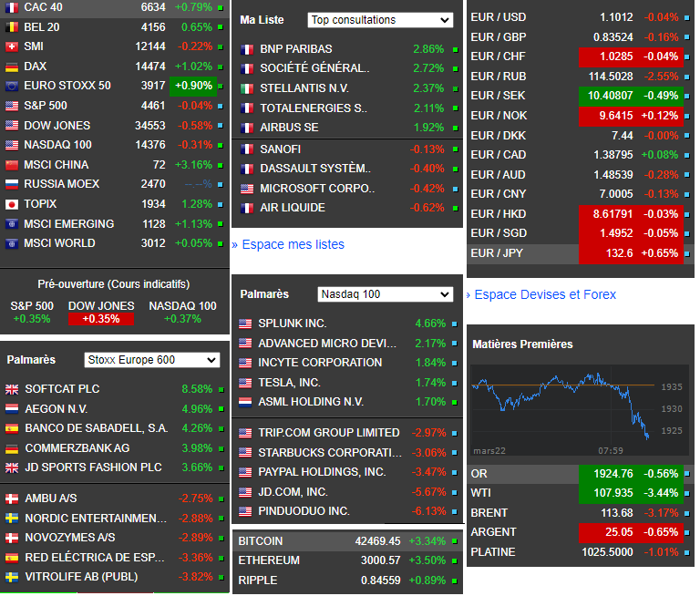The image size is (700, 596).
Task: Select the EUR / NOK rate 9.6415
Action: pos(616,116)
